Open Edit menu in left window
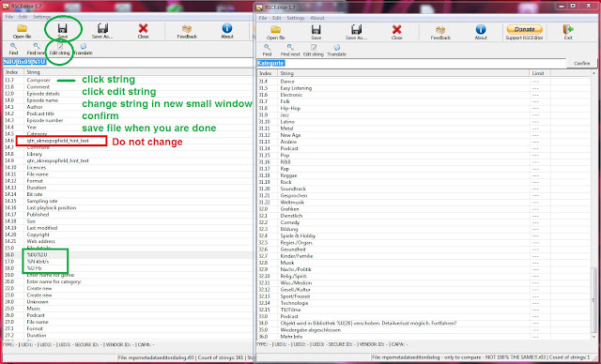Viewport: 601px width, 364px height. (23, 17)
